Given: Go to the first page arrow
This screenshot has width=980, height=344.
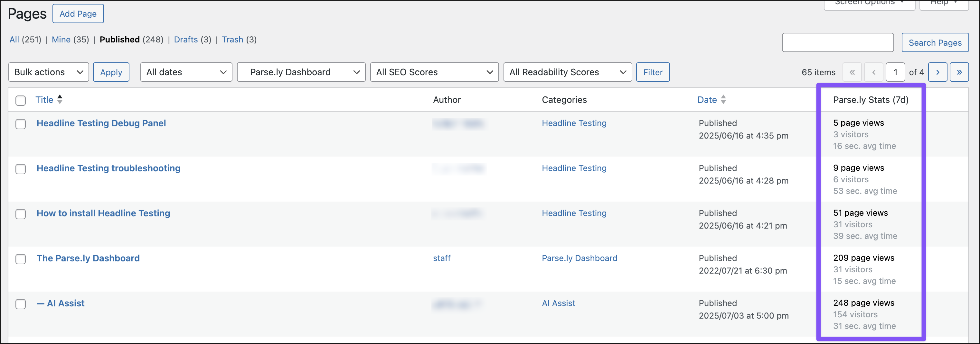Looking at the screenshot, I should (852, 72).
